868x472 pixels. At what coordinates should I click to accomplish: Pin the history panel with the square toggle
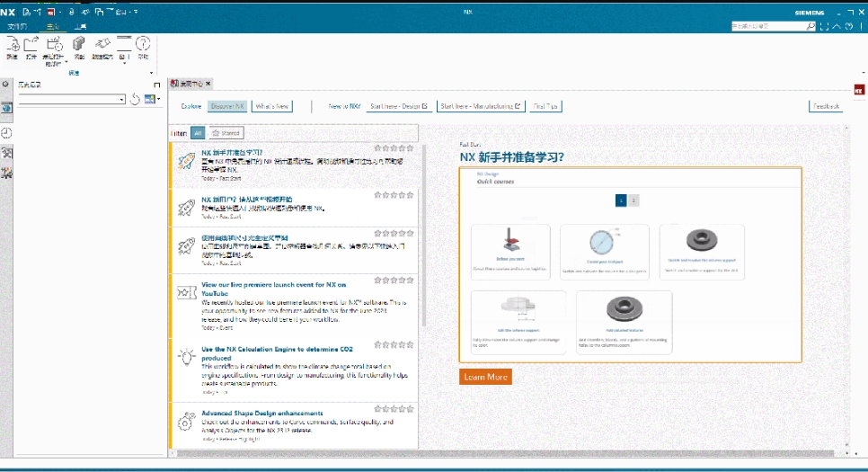157,85
